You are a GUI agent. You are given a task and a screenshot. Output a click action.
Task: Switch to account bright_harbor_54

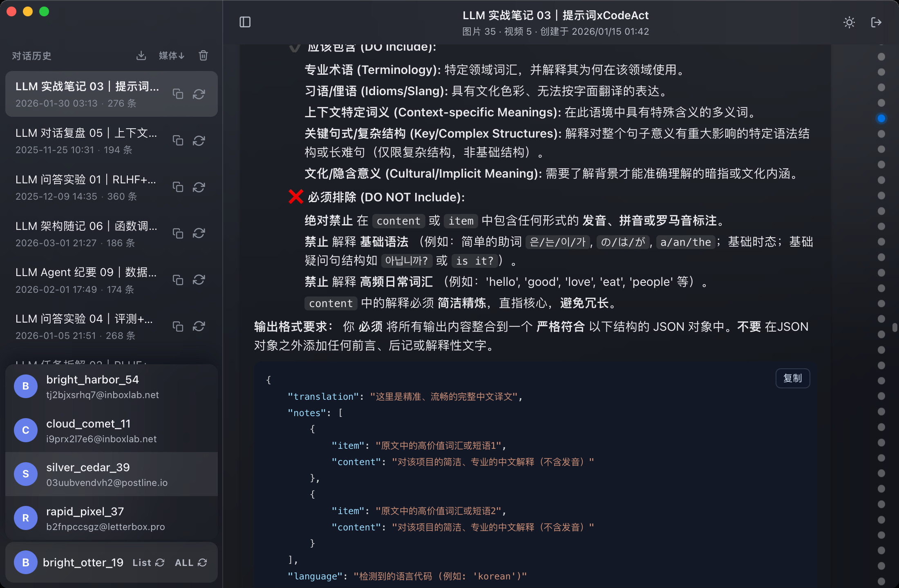(112, 386)
